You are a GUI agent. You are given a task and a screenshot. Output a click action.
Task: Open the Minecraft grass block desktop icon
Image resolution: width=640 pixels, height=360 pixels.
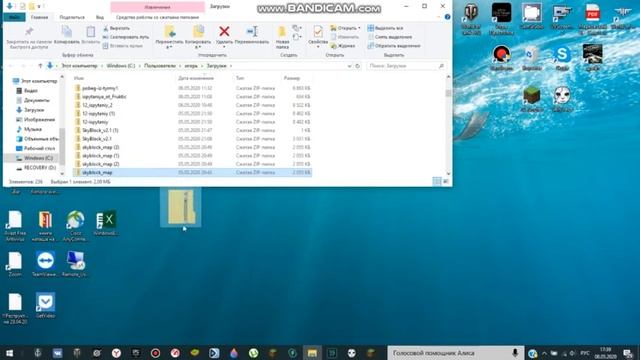coord(531,99)
